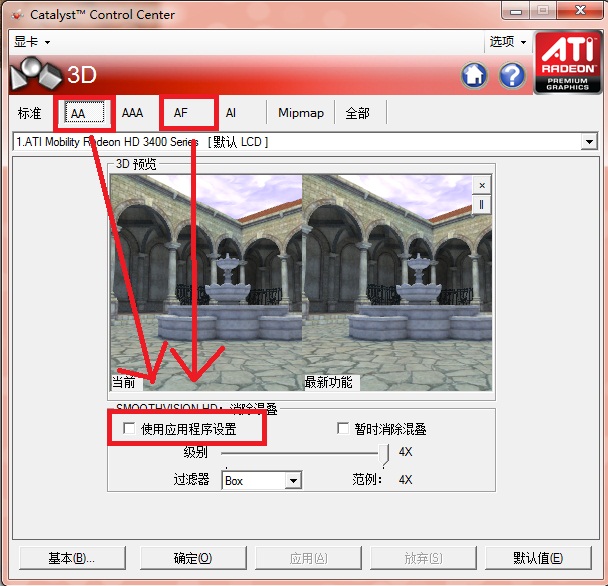This screenshot has height=586, width=608.
Task: Click the 3D shapes icon
Action: tap(36, 74)
